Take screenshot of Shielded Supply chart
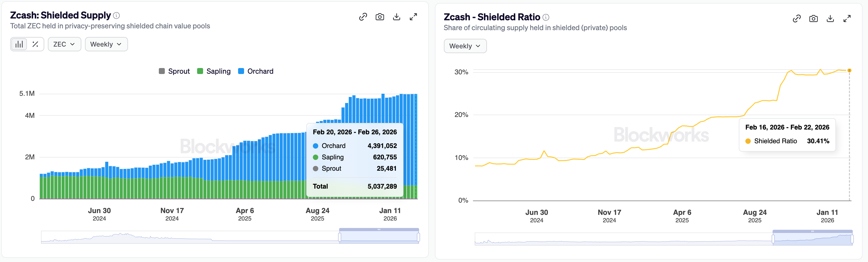 point(380,17)
